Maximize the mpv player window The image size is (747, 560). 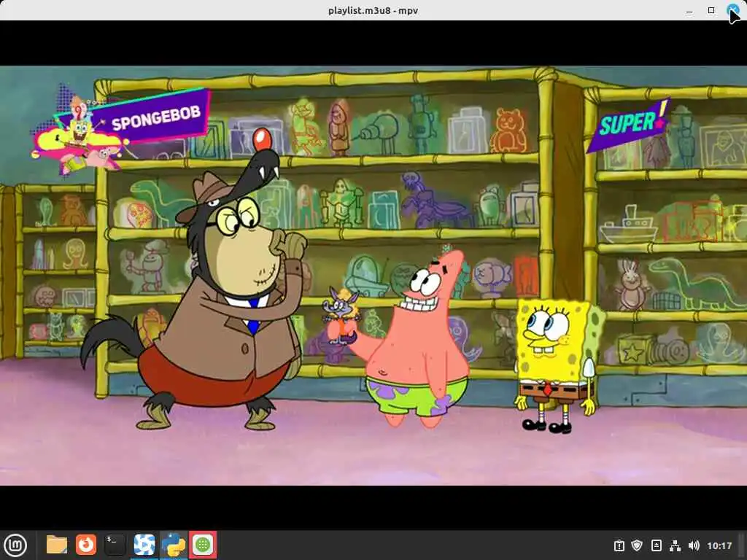click(x=711, y=10)
